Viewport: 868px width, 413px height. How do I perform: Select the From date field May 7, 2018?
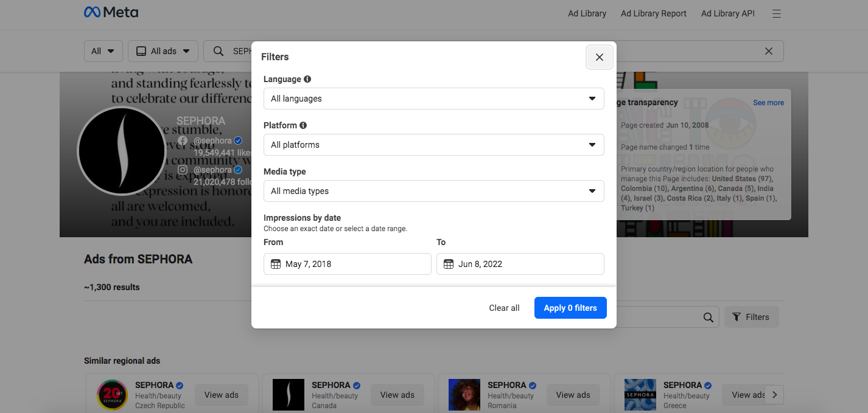click(x=353, y=264)
